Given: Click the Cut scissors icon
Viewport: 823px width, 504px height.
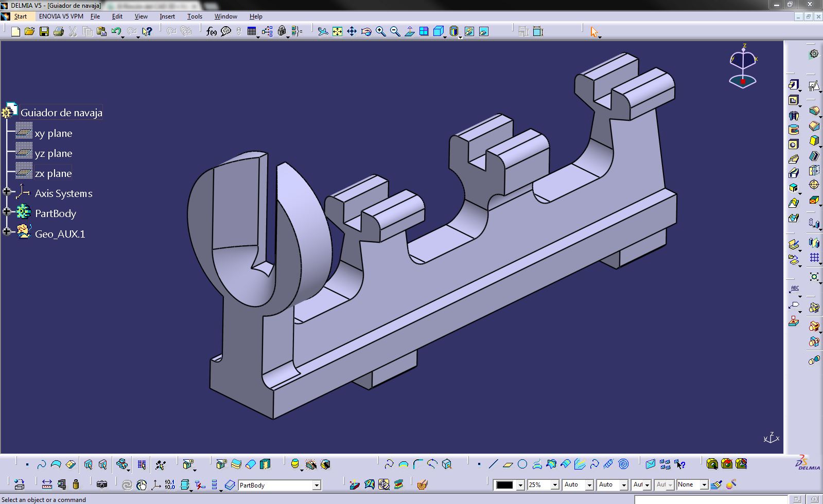Looking at the screenshot, I should [73, 31].
